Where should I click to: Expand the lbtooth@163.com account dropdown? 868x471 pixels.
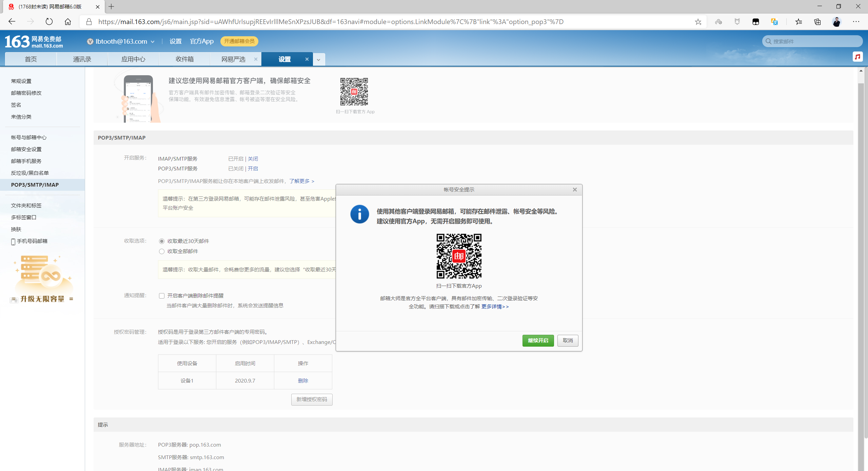coord(153,42)
